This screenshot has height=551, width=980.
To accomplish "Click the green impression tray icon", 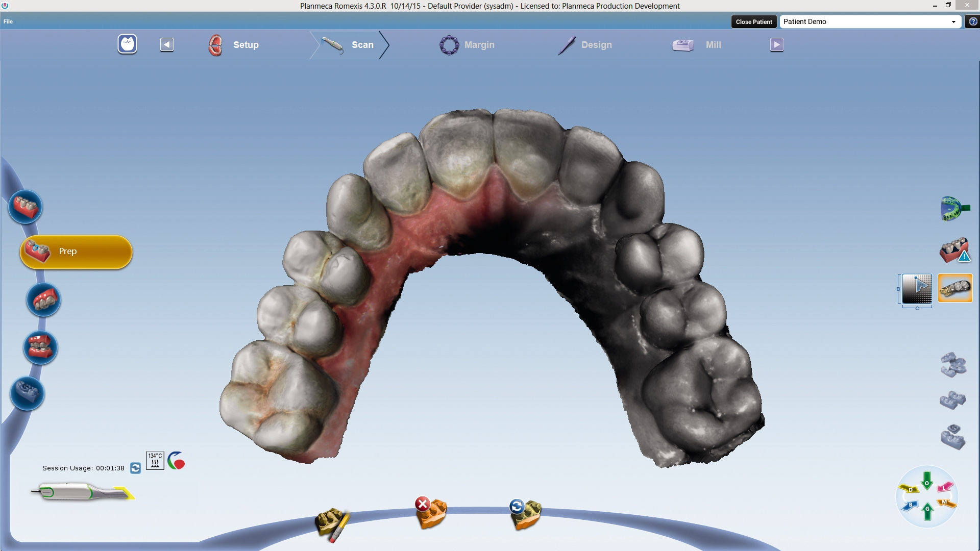I will [955, 209].
